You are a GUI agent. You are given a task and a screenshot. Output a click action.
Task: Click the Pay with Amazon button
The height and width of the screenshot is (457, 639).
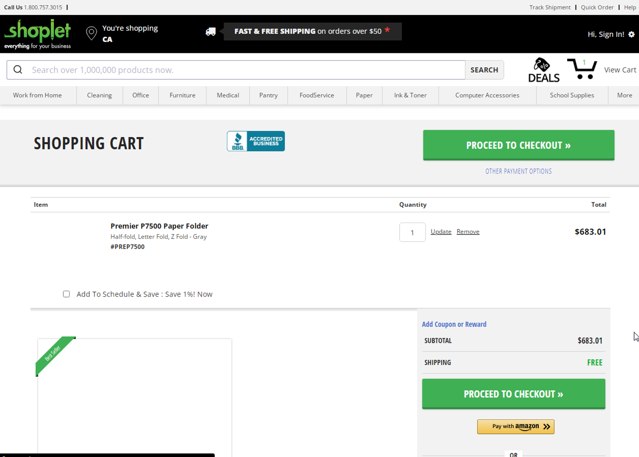point(516,426)
